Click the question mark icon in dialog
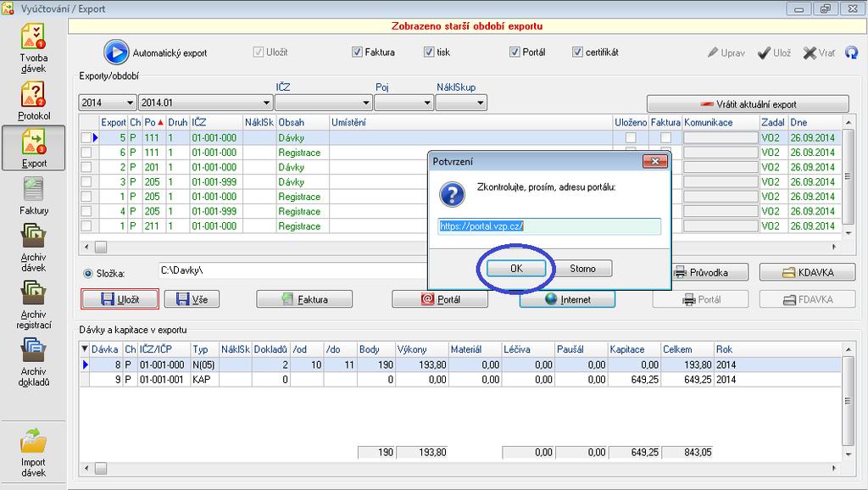Viewport: 868px width, 490px height. tap(452, 194)
